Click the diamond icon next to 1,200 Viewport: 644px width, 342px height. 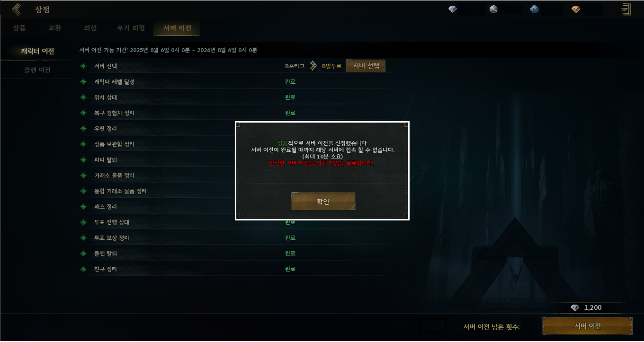pyautogui.click(x=575, y=308)
